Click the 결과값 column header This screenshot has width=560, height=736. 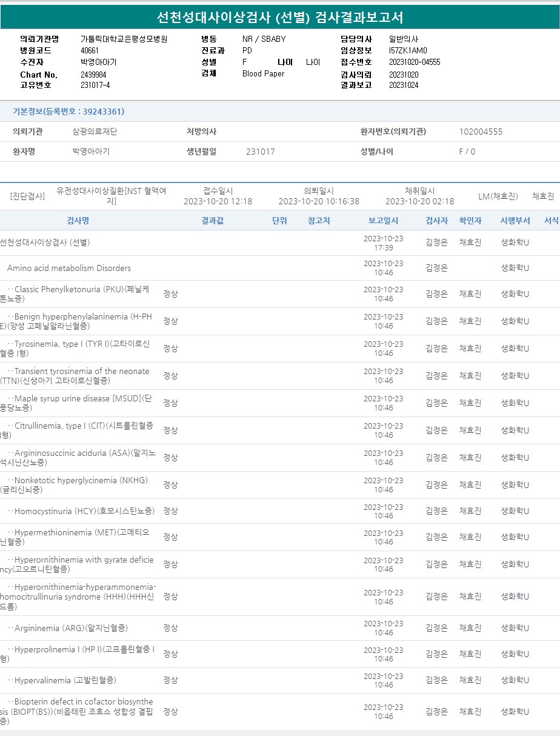coord(212,221)
